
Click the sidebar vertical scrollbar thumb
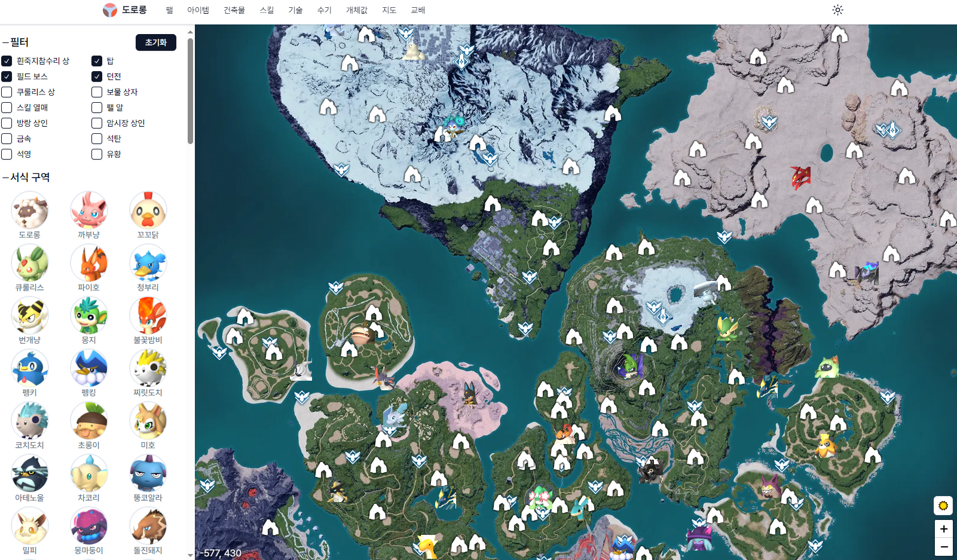190,91
